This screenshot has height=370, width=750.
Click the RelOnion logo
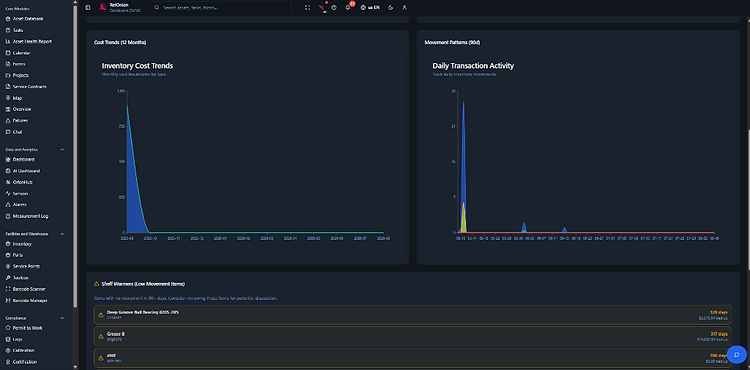tap(102, 7)
